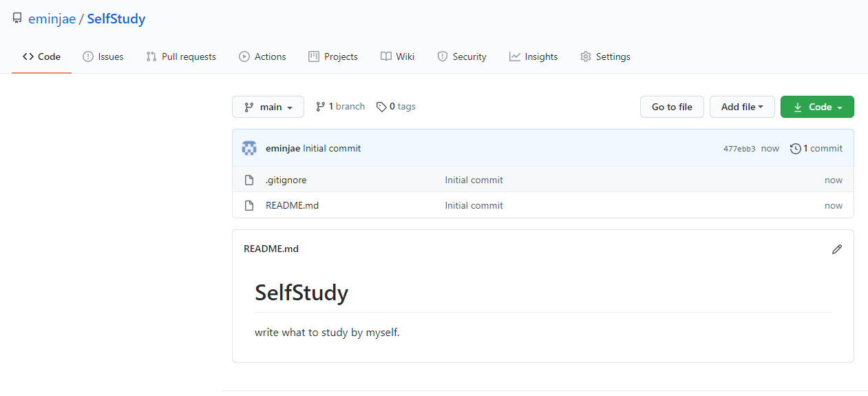Click the README.md header of preview box
Image resolution: width=868 pixels, height=396 pixels.
click(x=271, y=249)
